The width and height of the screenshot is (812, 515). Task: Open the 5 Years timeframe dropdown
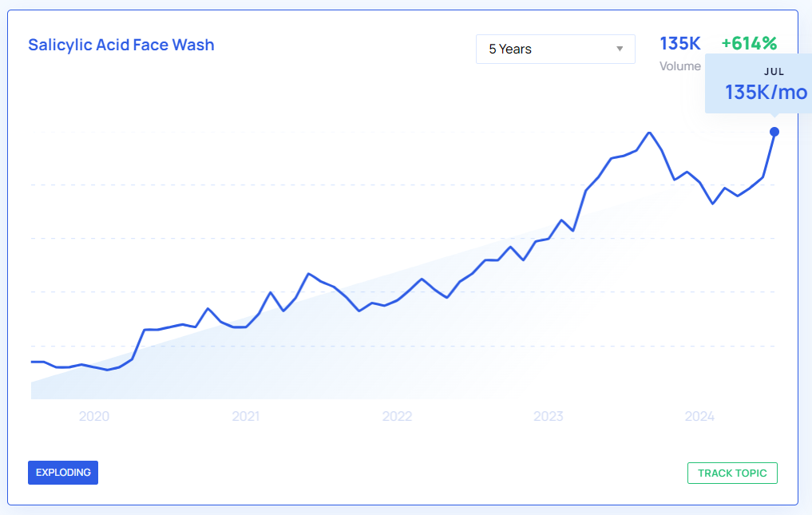[x=555, y=49]
